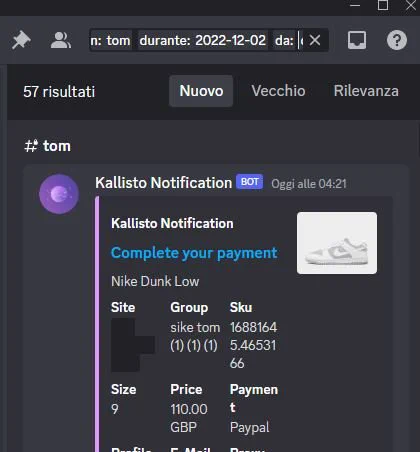Click the 'Site' field label
The height and width of the screenshot is (452, 420).
[x=123, y=307]
